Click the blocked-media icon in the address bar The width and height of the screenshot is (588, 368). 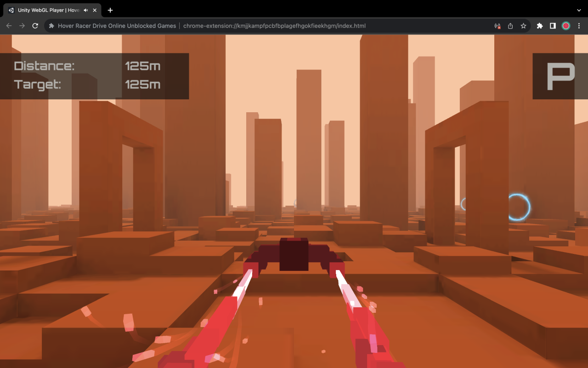point(497,26)
